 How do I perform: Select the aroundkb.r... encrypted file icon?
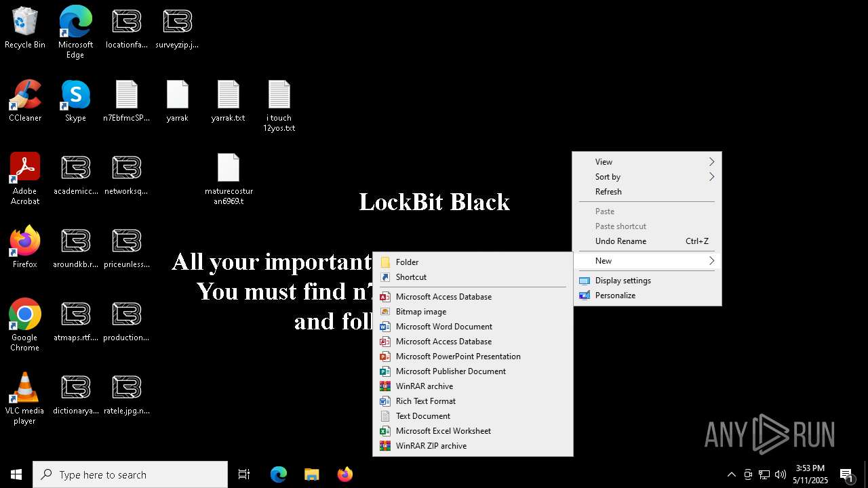click(75, 247)
